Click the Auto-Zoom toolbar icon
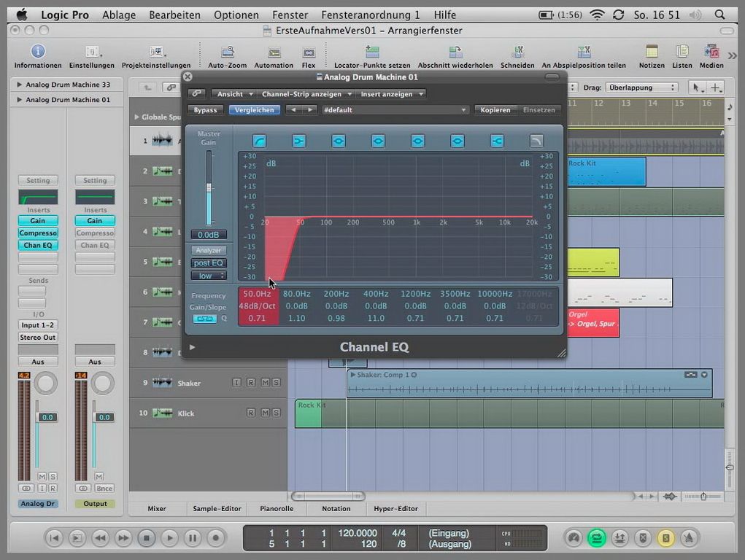 tap(228, 51)
